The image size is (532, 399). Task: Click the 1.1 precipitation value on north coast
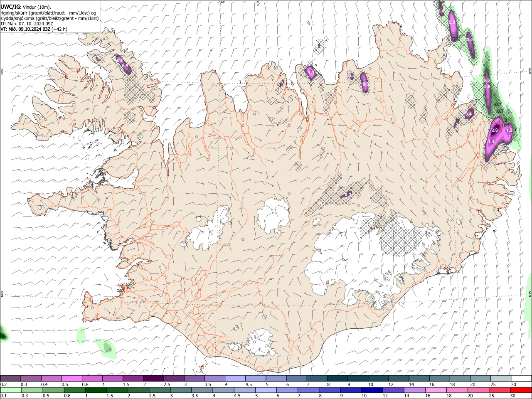pos(310,72)
